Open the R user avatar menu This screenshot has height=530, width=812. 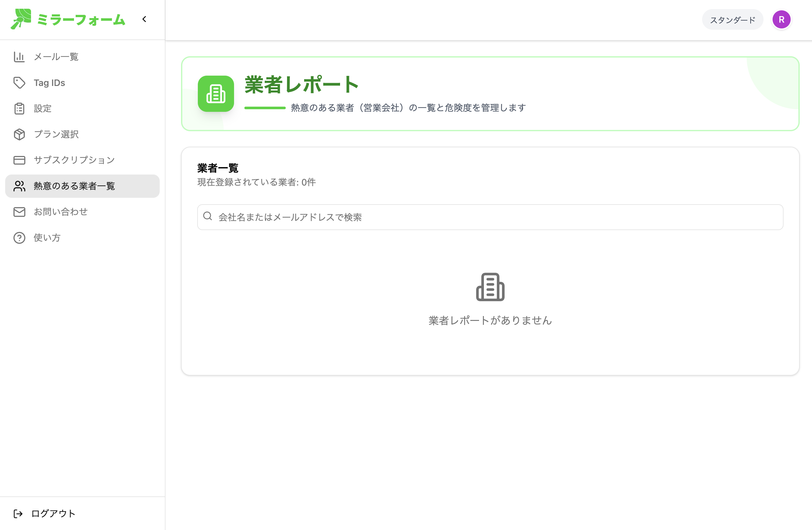click(781, 19)
